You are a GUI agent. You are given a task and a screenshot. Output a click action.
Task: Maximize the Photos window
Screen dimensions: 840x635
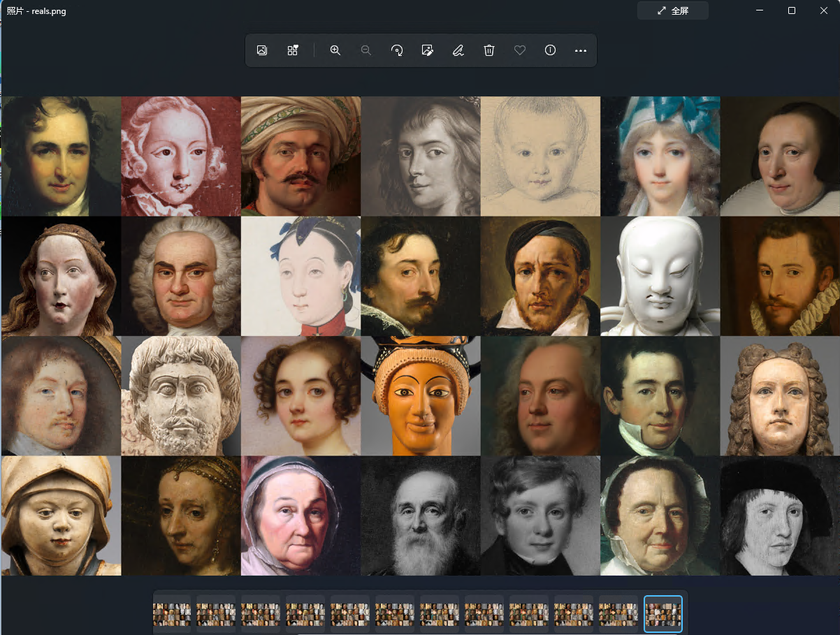point(792,10)
